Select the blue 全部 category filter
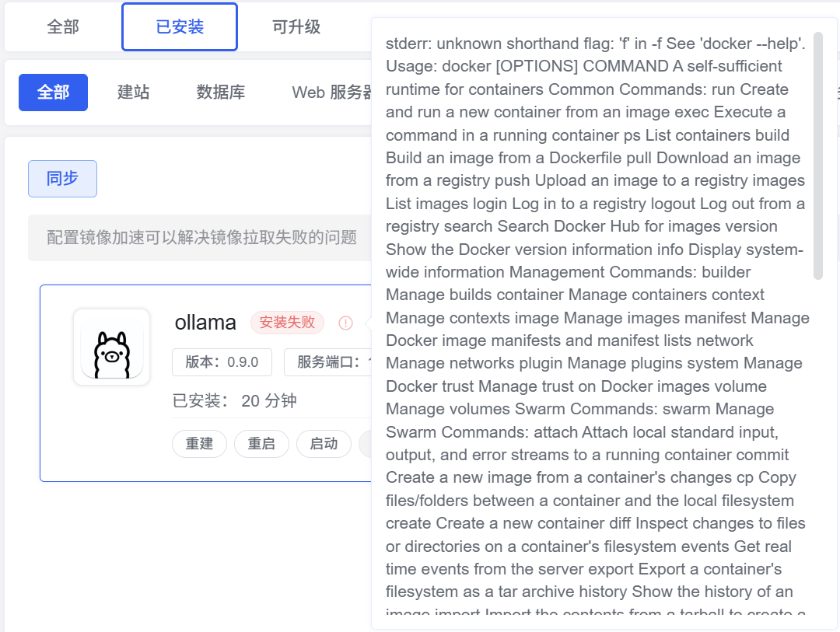 tap(53, 93)
